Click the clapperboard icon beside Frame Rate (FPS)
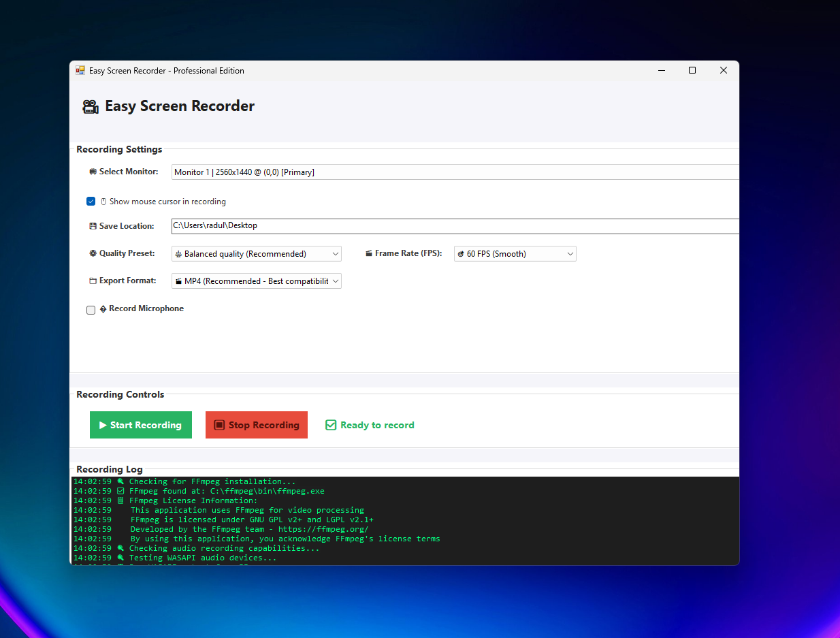Screen dimensions: 840x638 (369, 253)
